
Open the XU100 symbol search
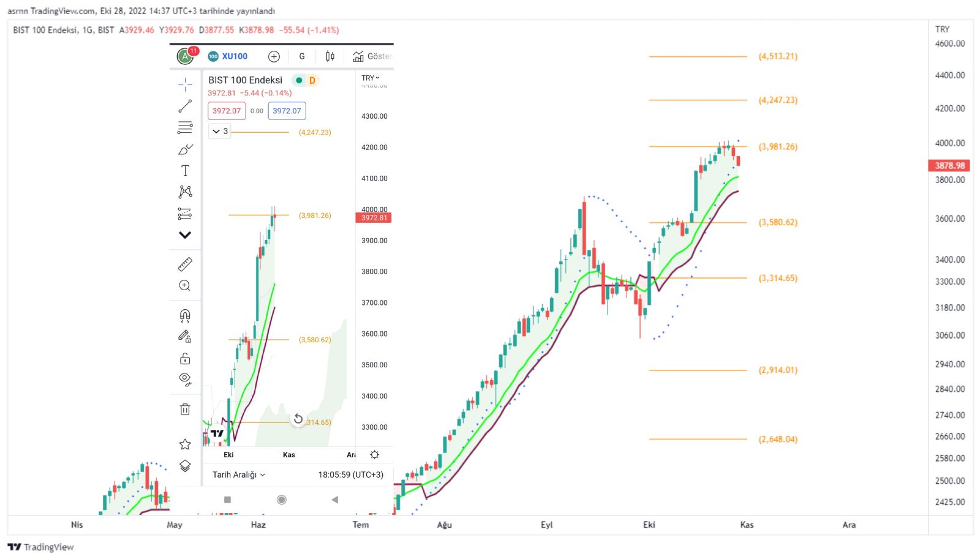[x=228, y=56]
